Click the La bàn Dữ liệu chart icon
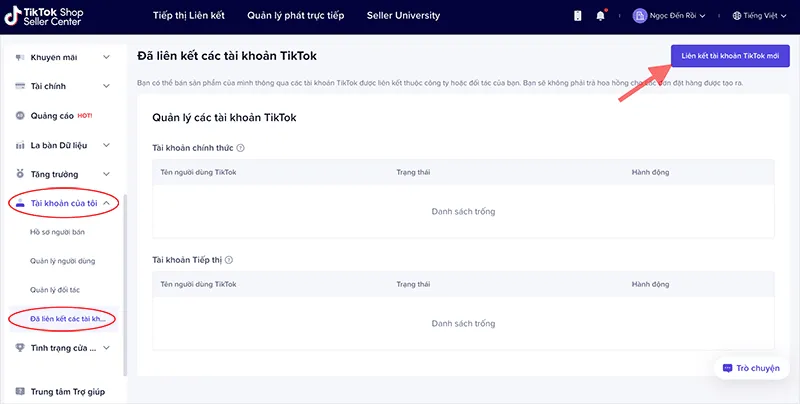 [x=20, y=145]
